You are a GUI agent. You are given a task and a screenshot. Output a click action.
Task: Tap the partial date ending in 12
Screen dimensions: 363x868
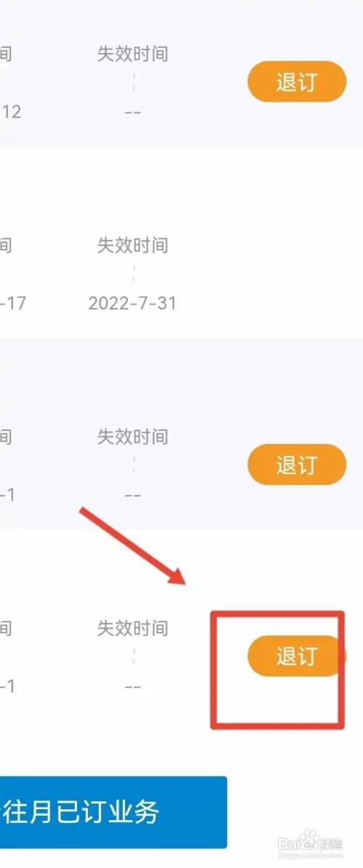pyautogui.click(x=11, y=112)
